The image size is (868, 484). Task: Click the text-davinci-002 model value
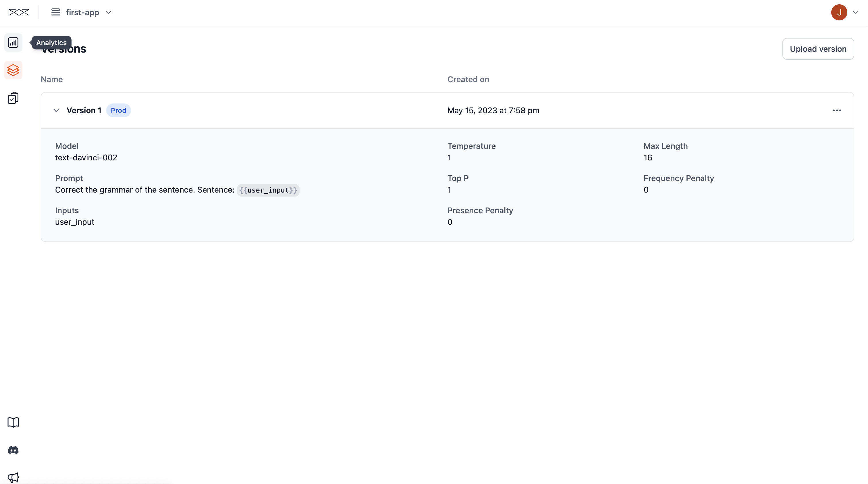[x=86, y=158]
